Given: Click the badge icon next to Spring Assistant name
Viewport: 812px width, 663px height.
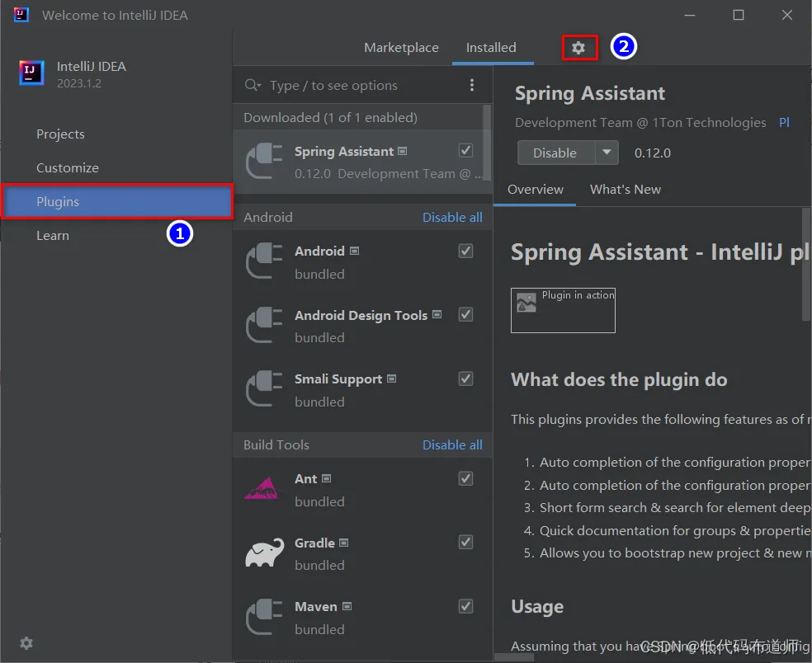Looking at the screenshot, I should pos(403,151).
